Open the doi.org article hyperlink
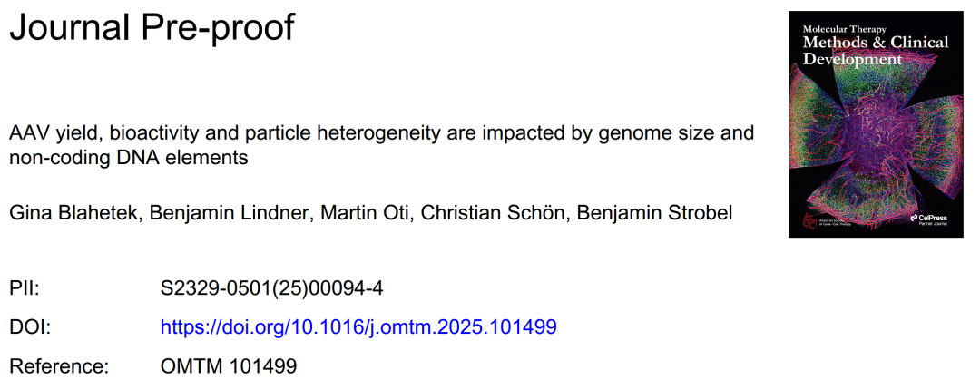980x380 pixels. 358,326
